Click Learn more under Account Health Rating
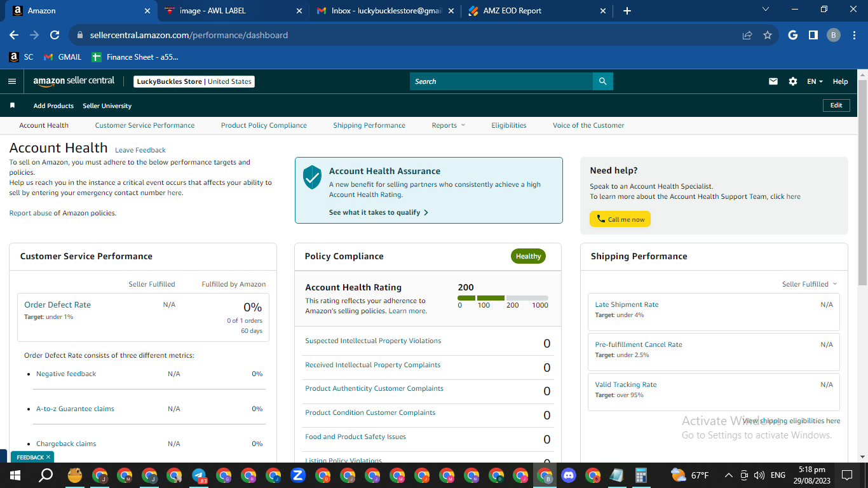Viewport: 868px width, 488px height. click(x=407, y=311)
